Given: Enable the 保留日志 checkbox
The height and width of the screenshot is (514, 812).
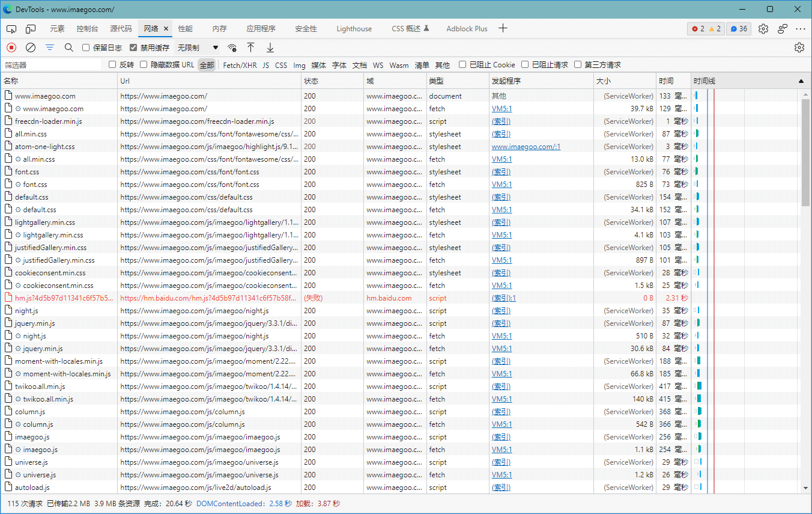Looking at the screenshot, I should coord(86,47).
